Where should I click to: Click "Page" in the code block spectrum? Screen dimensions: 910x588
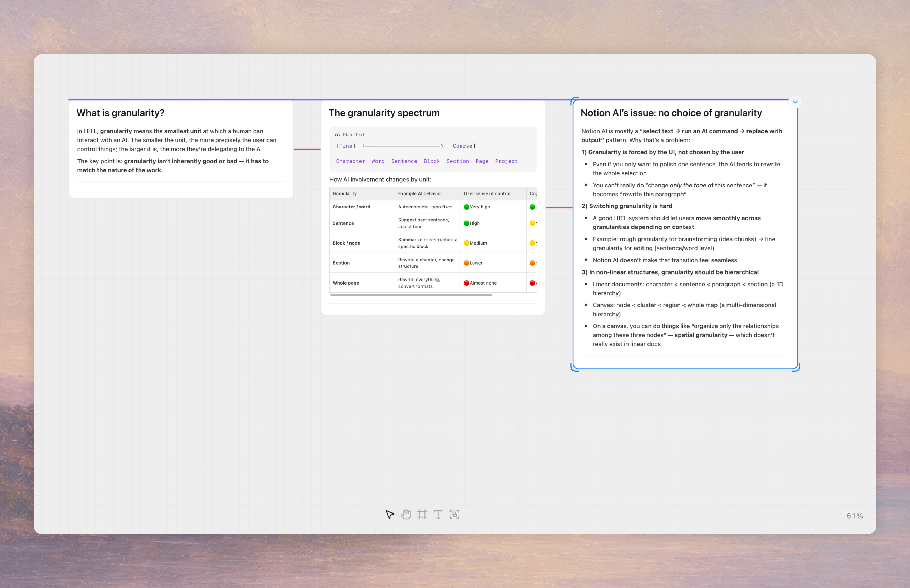482,162
